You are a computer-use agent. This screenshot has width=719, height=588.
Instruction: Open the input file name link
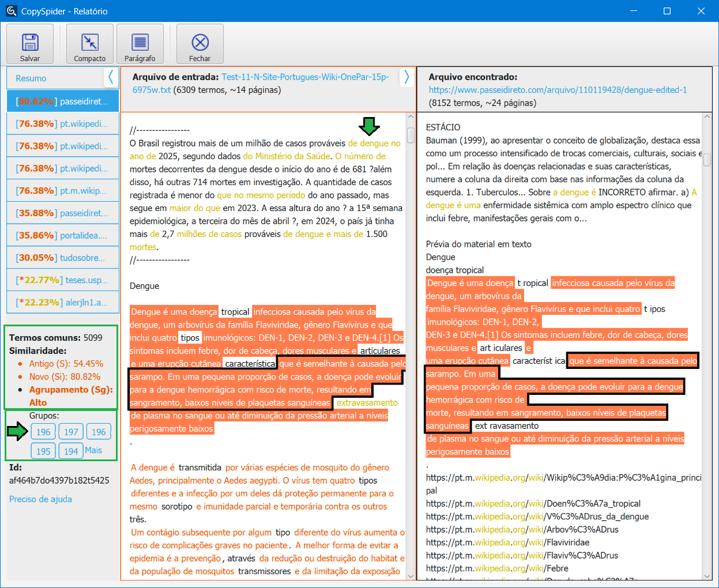304,77
